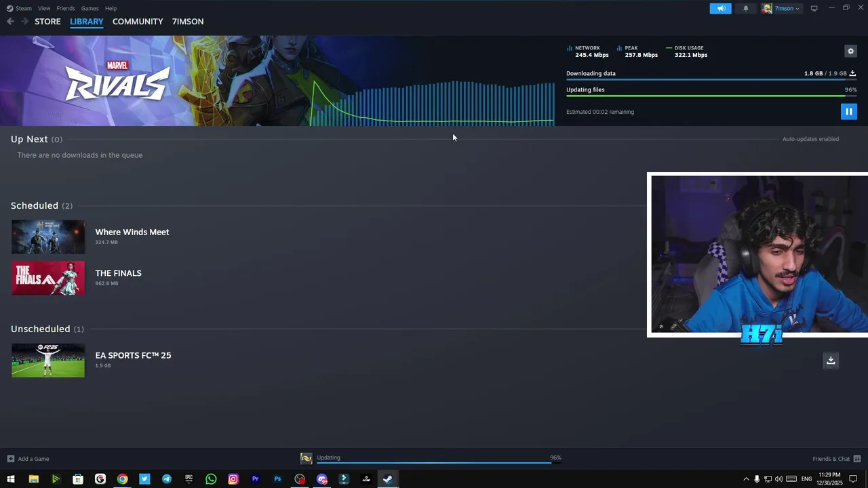Open the View menu
This screenshot has width=868, height=488.
pos(44,8)
